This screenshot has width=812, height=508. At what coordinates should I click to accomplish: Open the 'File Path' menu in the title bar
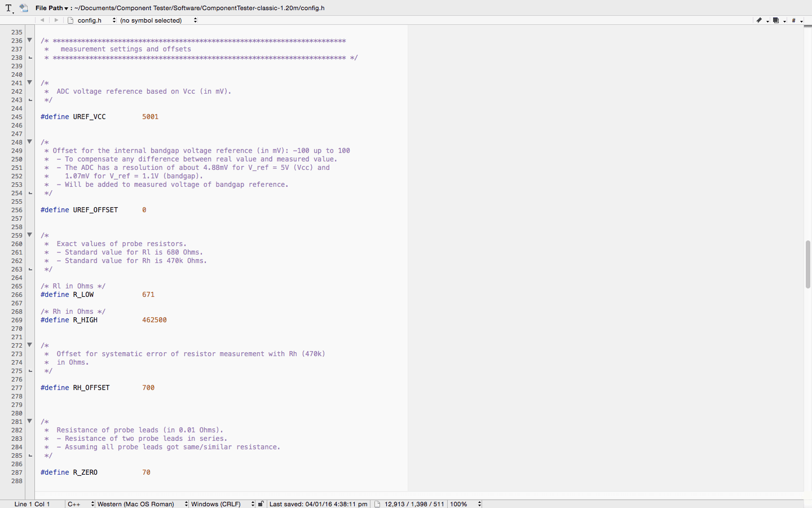click(51, 7)
